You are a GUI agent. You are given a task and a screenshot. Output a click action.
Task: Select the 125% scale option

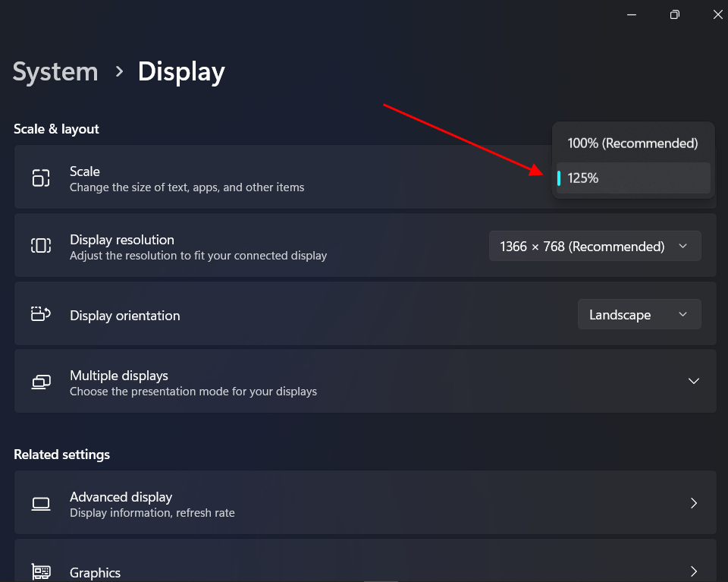(632, 178)
